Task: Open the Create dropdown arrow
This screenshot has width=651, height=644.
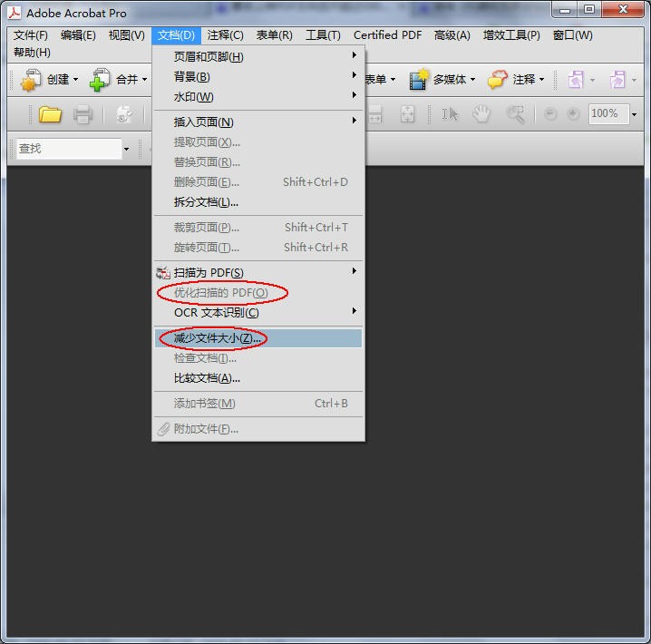Action: (x=75, y=79)
